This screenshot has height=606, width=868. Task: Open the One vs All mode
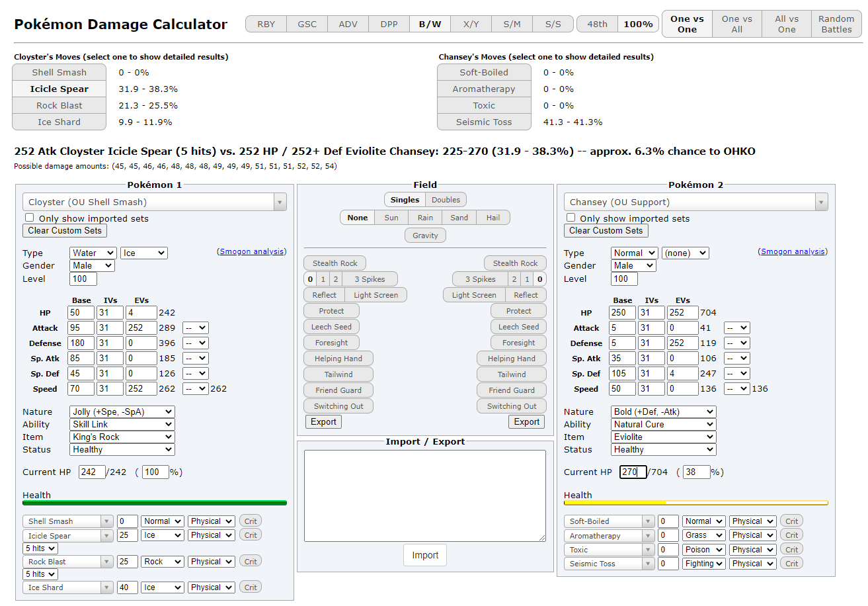click(736, 24)
